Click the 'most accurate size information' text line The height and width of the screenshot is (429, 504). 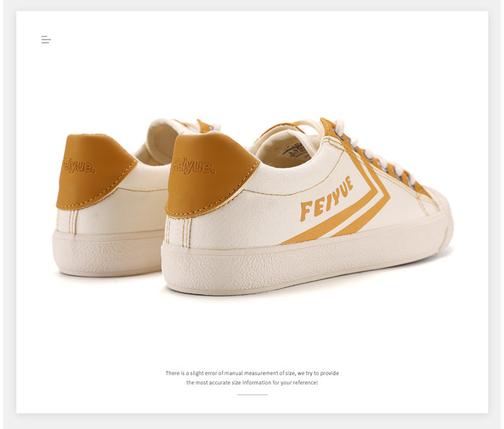coord(252,382)
